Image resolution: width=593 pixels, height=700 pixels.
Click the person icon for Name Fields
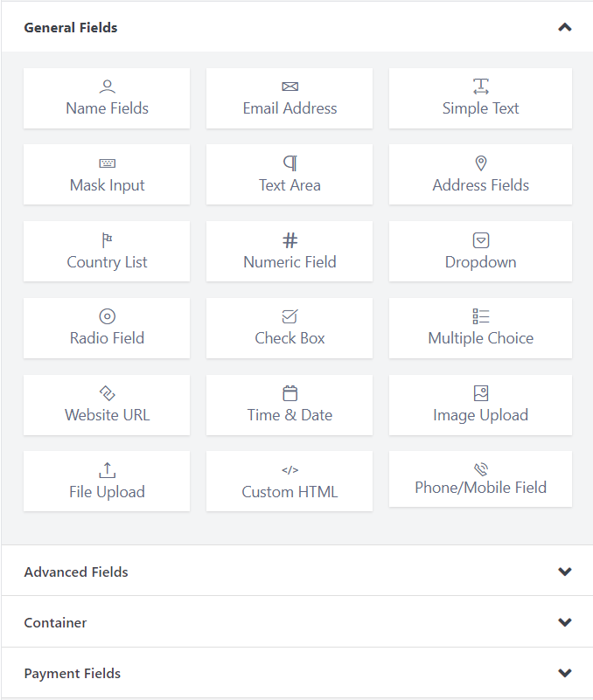(x=107, y=87)
